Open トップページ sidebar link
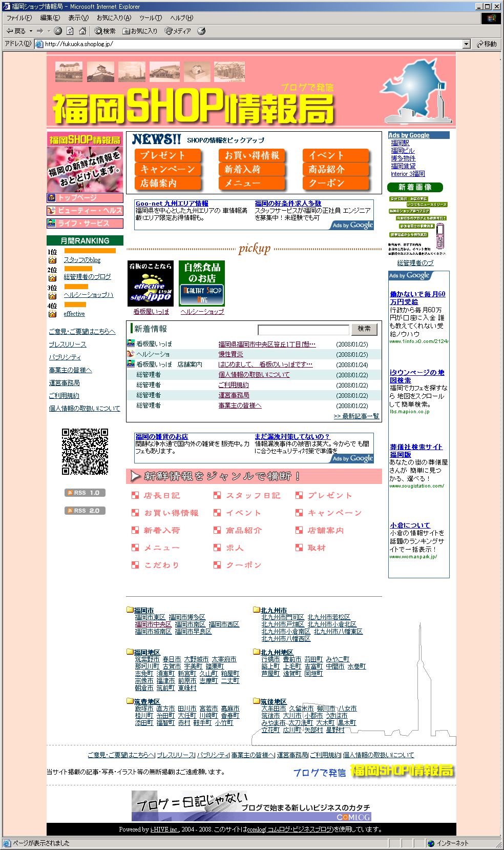Image resolution: width=504 pixels, height=850 pixels. 85,198
